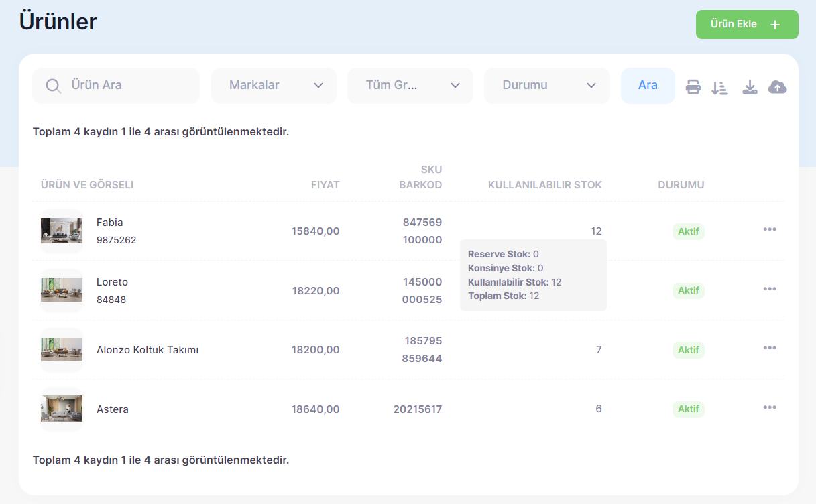Click the printer icon in toolbar
The height and width of the screenshot is (504, 816).
[693, 87]
